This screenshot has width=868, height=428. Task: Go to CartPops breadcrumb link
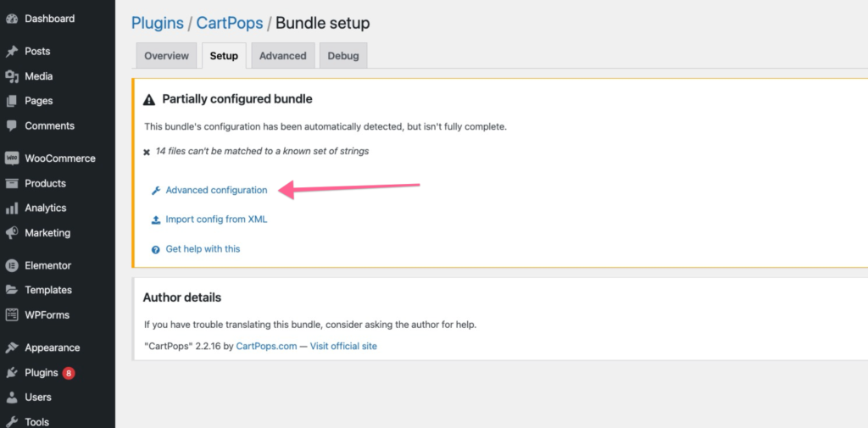click(x=230, y=23)
